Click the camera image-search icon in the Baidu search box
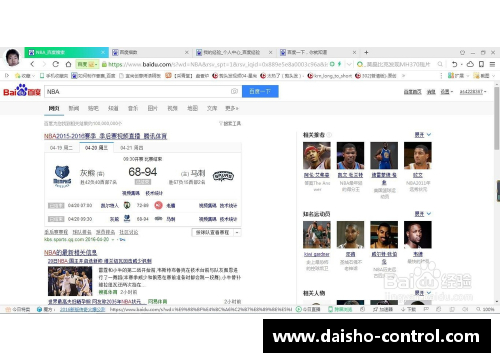The width and height of the screenshot is (500, 362). tap(234, 91)
